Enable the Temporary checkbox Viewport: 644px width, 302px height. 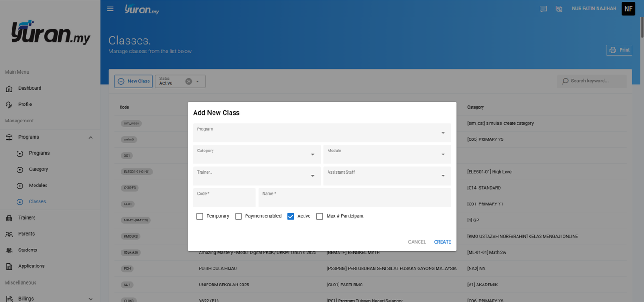click(200, 216)
